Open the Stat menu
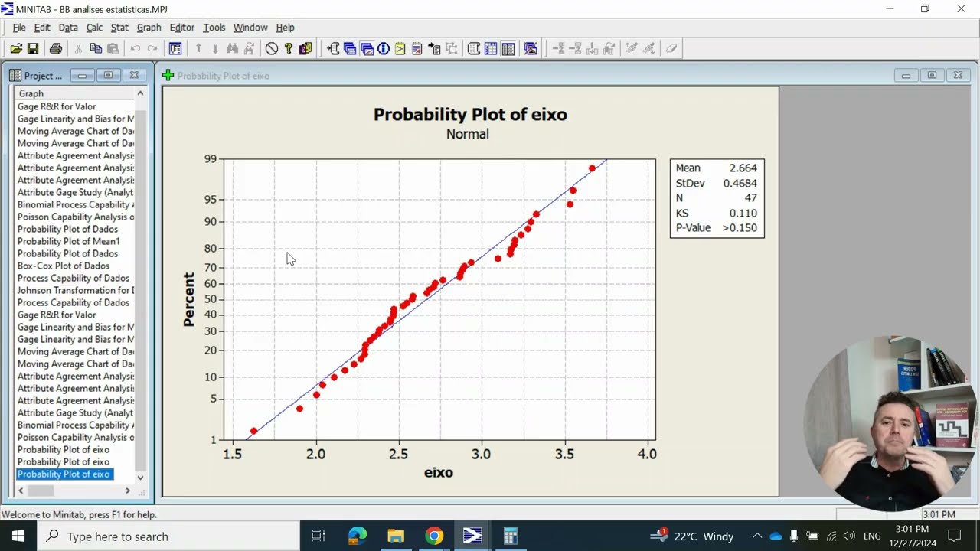The width and height of the screenshot is (980, 551). (119, 28)
